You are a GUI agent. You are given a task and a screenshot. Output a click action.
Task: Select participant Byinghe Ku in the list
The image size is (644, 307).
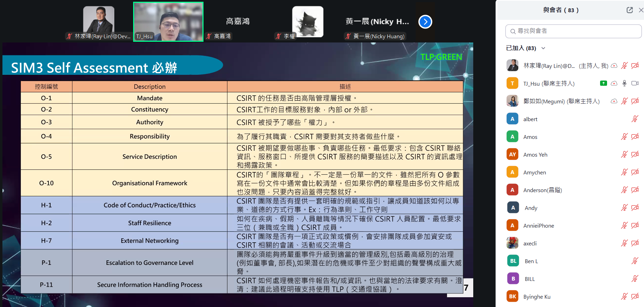pos(537,297)
